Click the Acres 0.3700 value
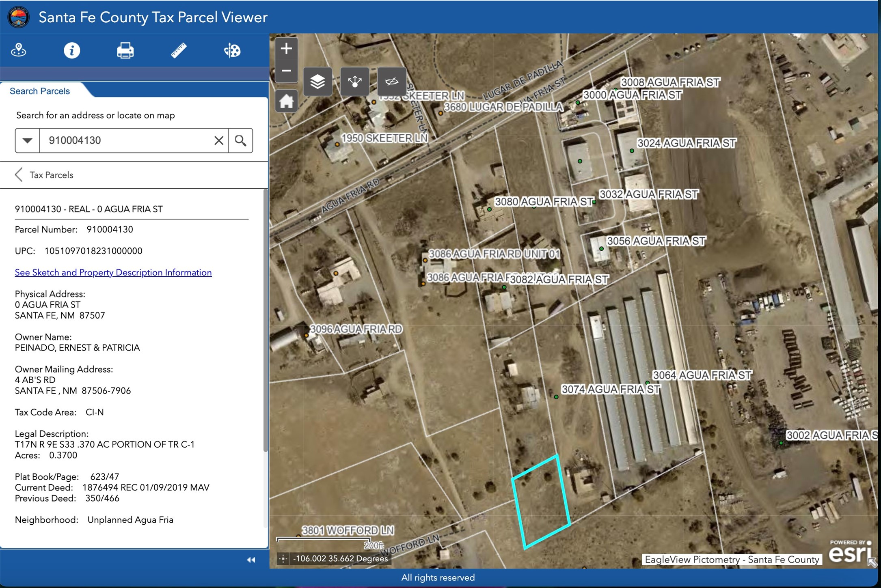 tap(63, 455)
